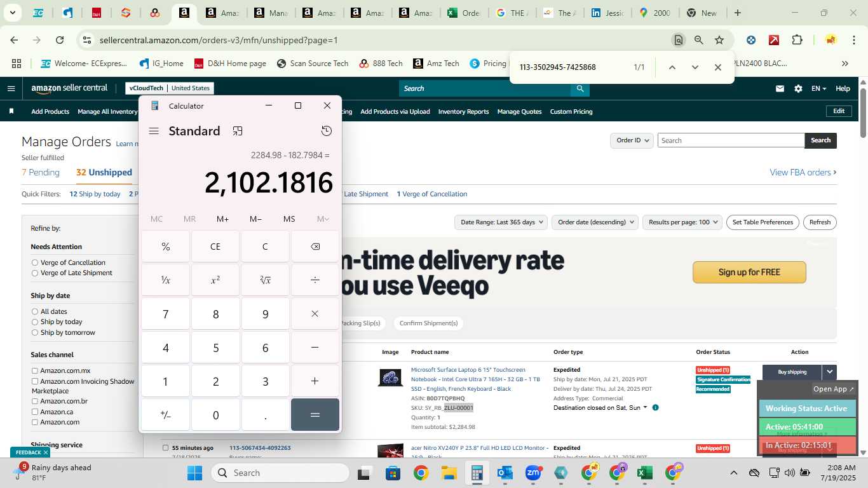Expand the Buy shipping arrow dropdown
This screenshot has width=868, height=488.
click(x=829, y=372)
